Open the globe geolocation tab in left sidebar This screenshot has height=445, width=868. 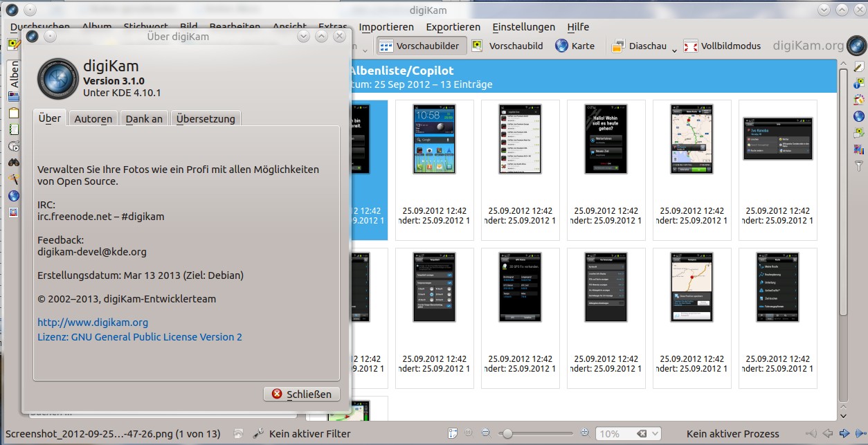coord(14,196)
